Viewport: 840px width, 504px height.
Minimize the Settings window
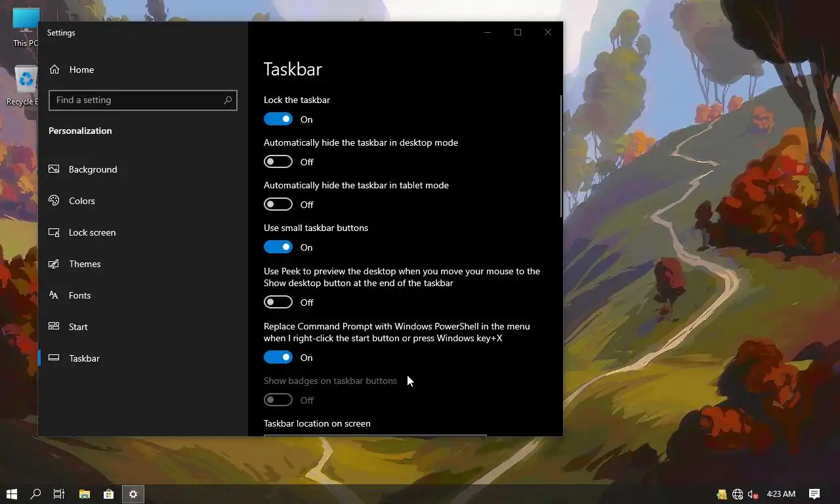pyautogui.click(x=488, y=32)
